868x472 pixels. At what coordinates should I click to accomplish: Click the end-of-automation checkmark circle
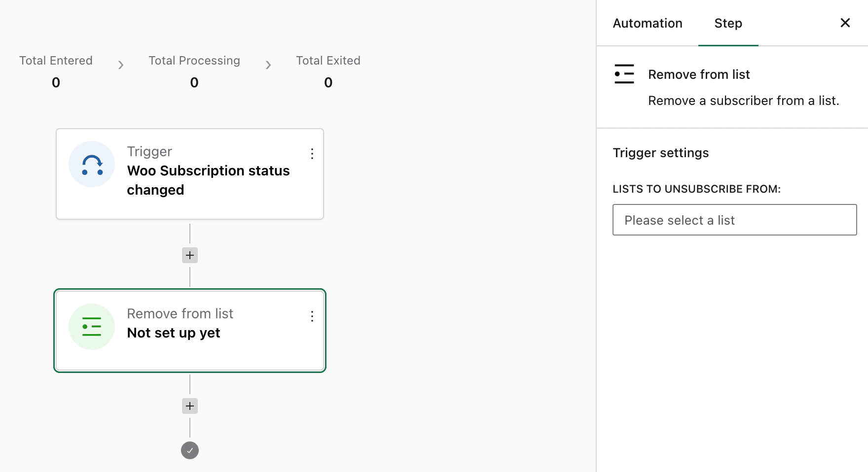(190, 450)
